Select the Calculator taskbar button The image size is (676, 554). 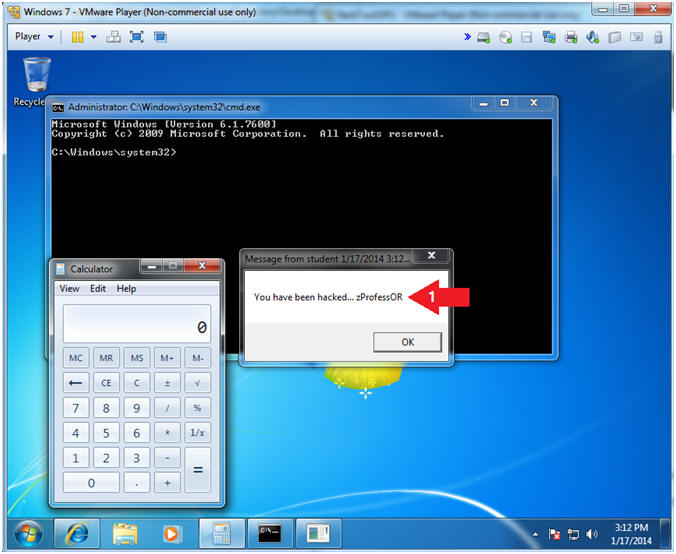tap(222, 534)
